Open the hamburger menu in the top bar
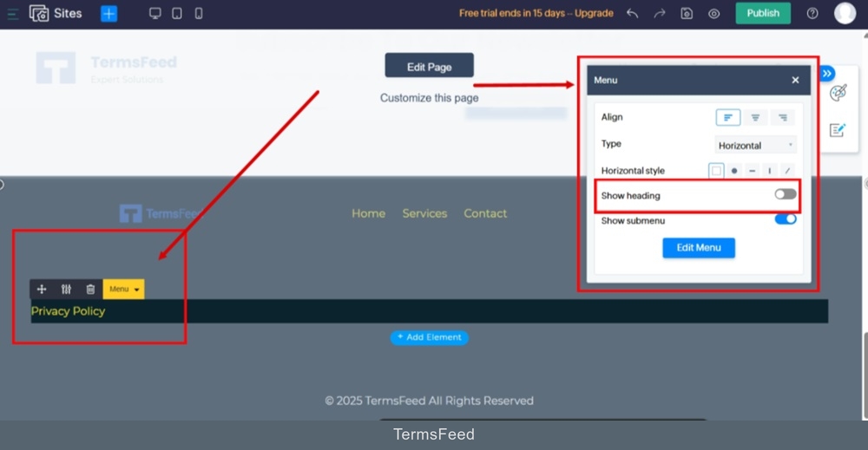868x450 pixels. click(13, 14)
